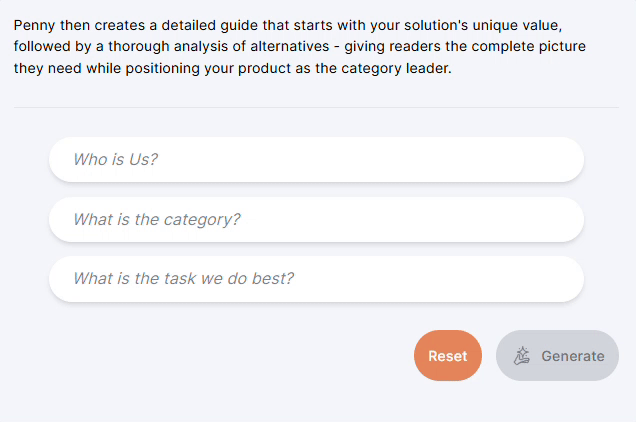Image resolution: width=636 pixels, height=422 pixels.
Task: Click the "Reset" label to clear the form
Action: coord(448,356)
